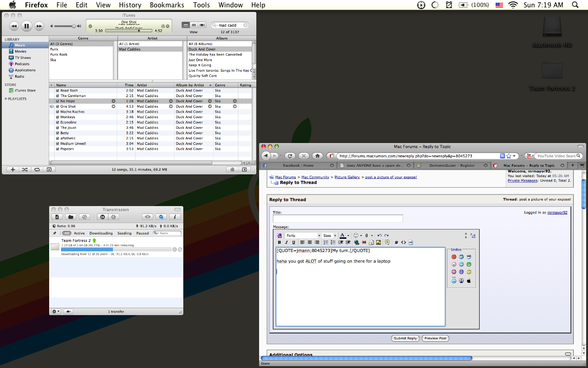Screen dimensions: 588x368
Task: Open smilies dropdown in editor toolbar
Action: [x=361, y=236]
